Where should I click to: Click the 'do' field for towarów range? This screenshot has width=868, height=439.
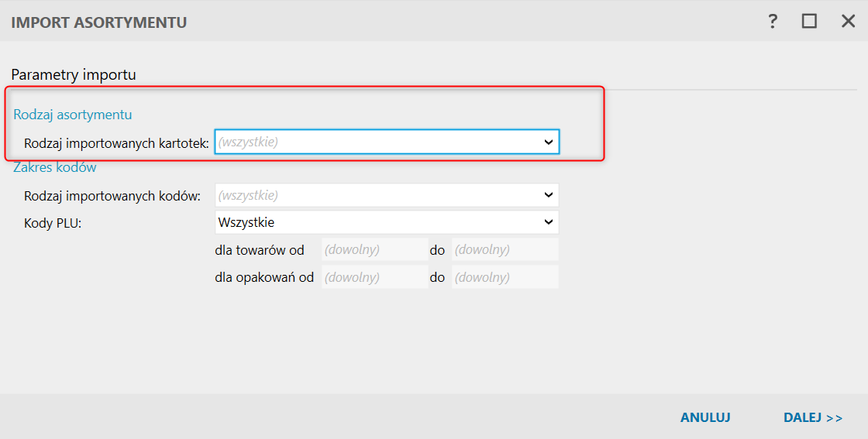tap(505, 250)
